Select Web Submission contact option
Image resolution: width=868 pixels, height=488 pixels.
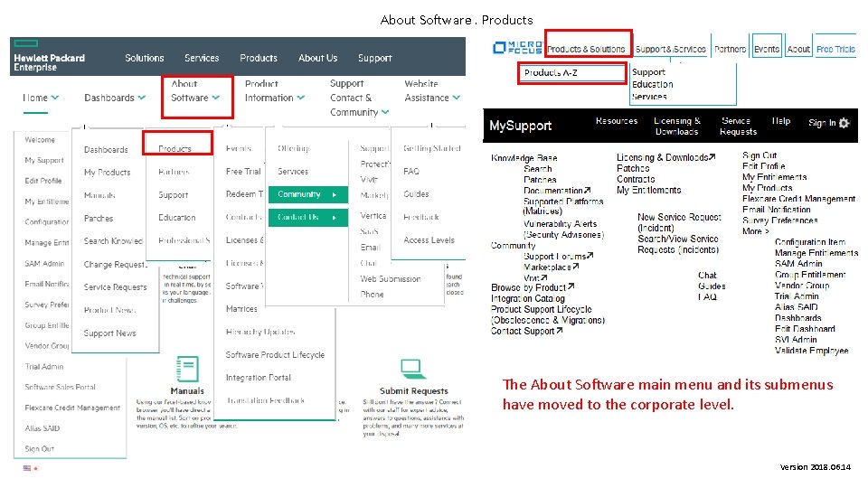coord(391,279)
